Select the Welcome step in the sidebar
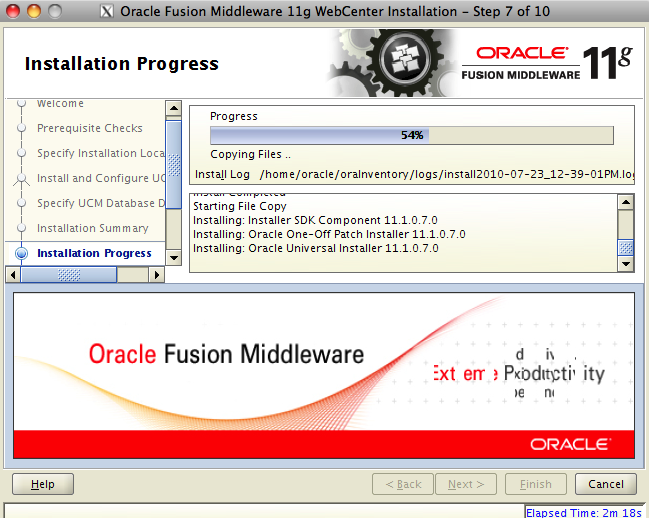 pos(60,104)
